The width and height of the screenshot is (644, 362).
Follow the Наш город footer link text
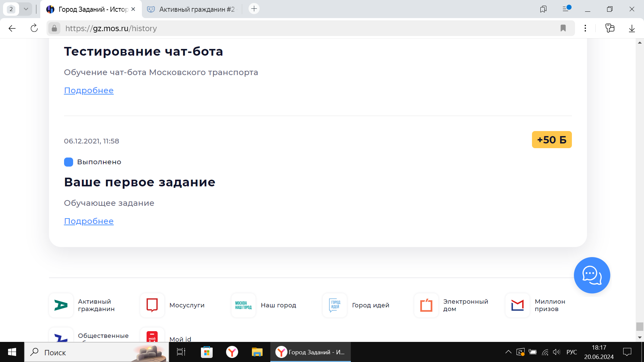point(278,305)
